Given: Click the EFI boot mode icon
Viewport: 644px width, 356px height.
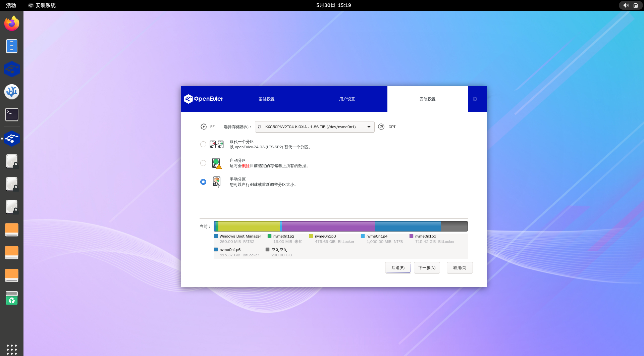Looking at the screenshot, I should (x=204, y=127).
